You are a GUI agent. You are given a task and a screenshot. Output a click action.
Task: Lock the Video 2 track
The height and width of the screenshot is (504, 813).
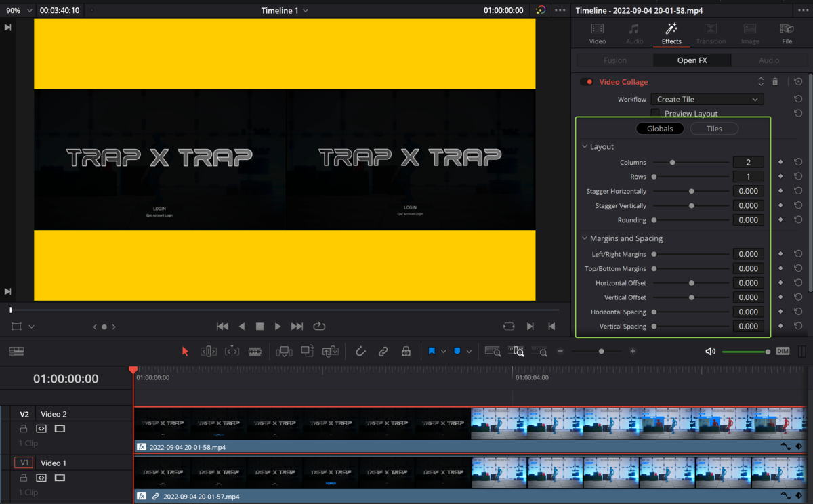pyautogui.click(x=24, y=429)
